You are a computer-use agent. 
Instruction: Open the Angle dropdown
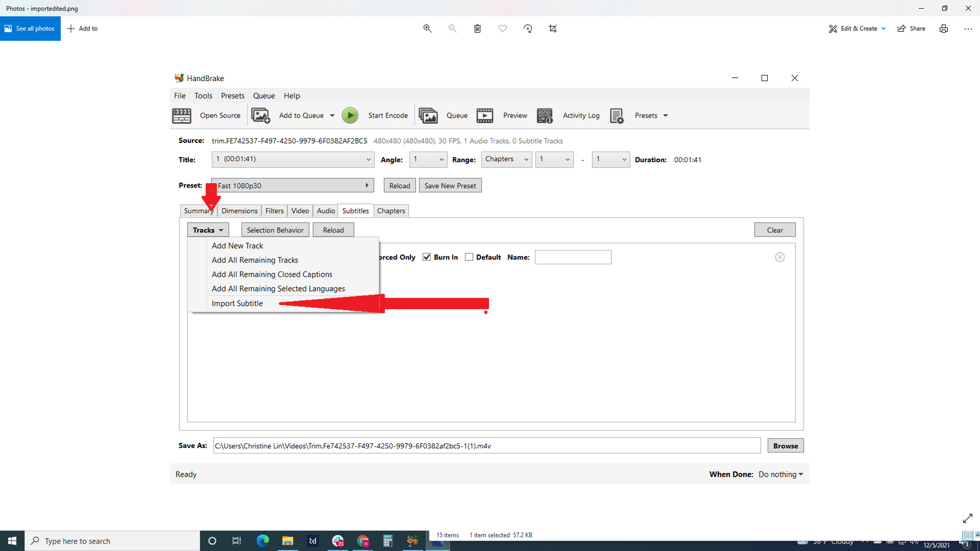tap(428, 159)
